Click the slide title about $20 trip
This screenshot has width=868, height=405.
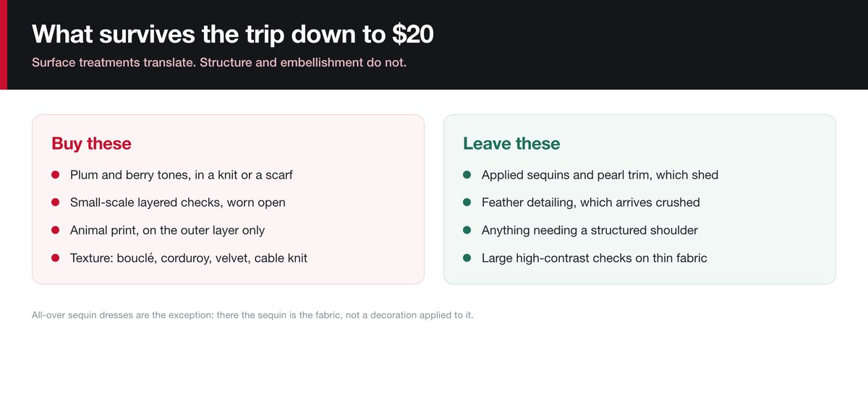coord(233,33)
